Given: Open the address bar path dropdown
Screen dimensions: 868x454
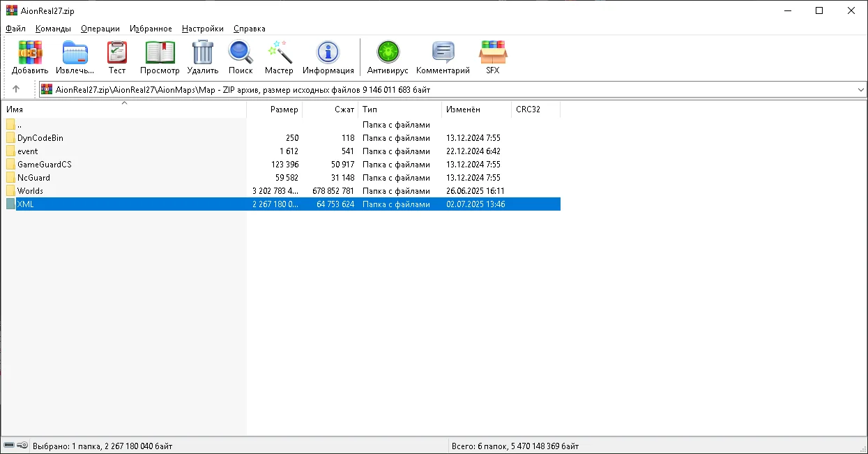Looking at the screenshot, I should coord(860,89).
